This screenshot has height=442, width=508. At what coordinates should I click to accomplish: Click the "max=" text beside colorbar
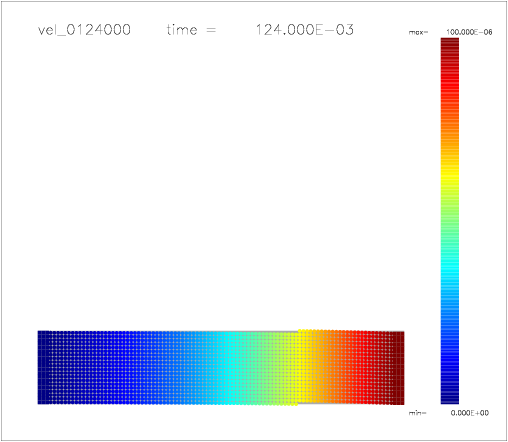click(418, 33)
